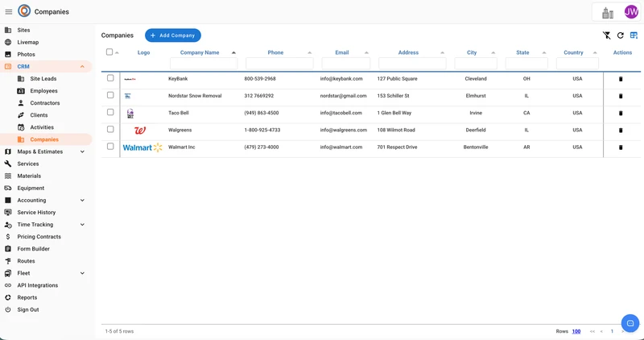644x340 pixels.
Task: Click the Routes signpost icon
Action: [8, 261]
